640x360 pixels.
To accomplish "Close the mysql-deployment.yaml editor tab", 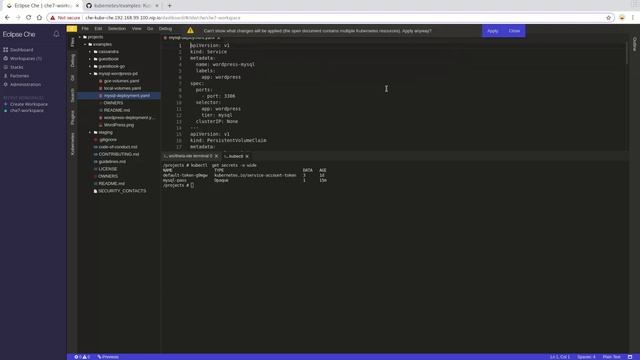I will (218, 38).
